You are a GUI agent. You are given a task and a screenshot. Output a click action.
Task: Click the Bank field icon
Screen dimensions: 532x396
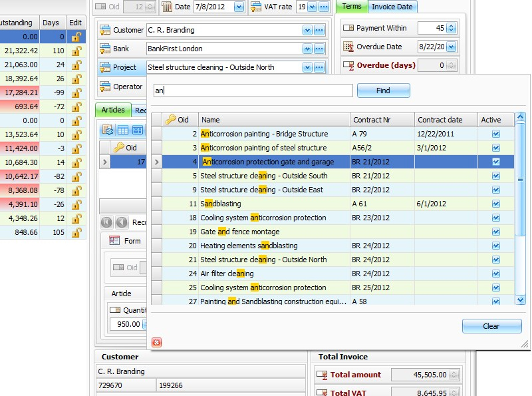click(x=105, y=49)
